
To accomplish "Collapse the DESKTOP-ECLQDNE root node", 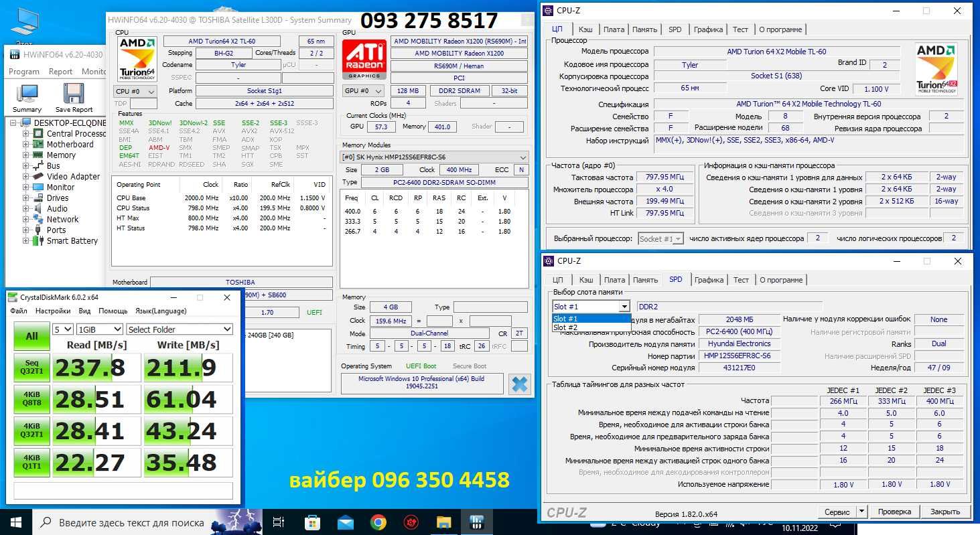I will [x=14, y=123].
